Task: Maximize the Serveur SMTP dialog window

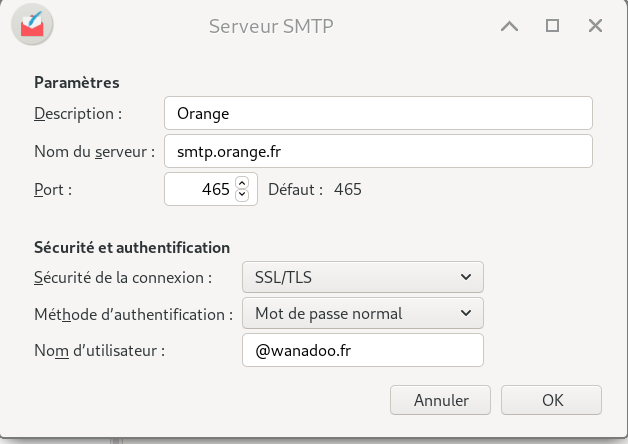Action: [552, 26]
